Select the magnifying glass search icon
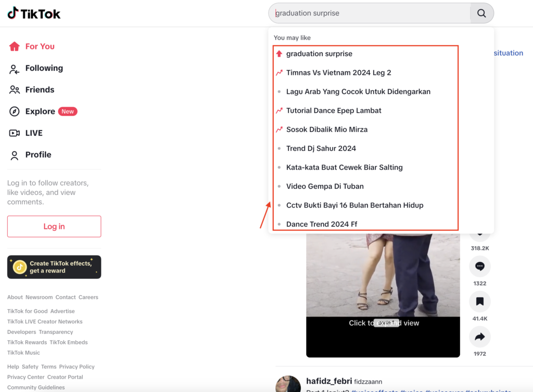Screen dimensions: 533x392 click(x=481, y=13)
